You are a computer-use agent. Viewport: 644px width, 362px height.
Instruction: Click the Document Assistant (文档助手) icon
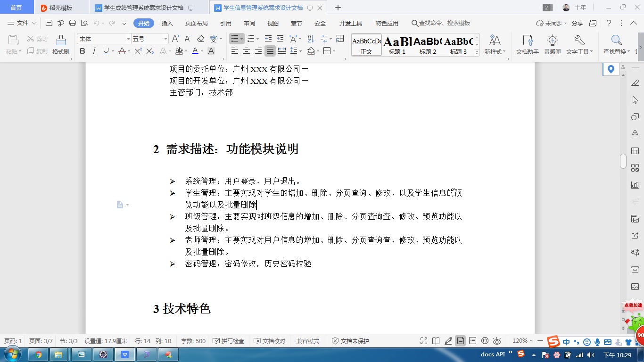[x=528, y=45]
